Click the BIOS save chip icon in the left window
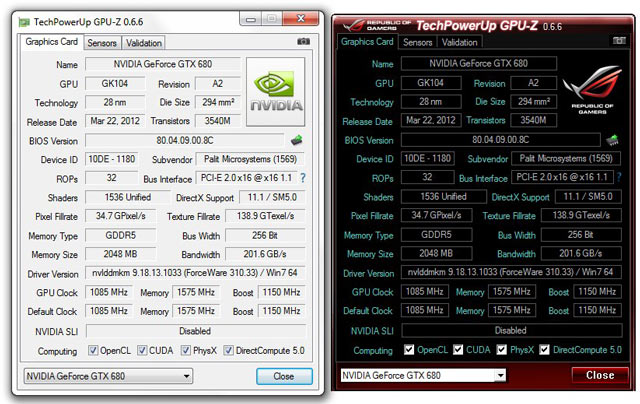The image size is (640, 404). coord(297,140)
